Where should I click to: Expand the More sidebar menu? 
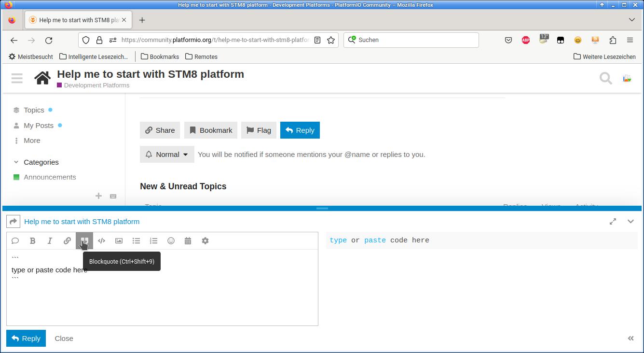(x=32, y=141)
